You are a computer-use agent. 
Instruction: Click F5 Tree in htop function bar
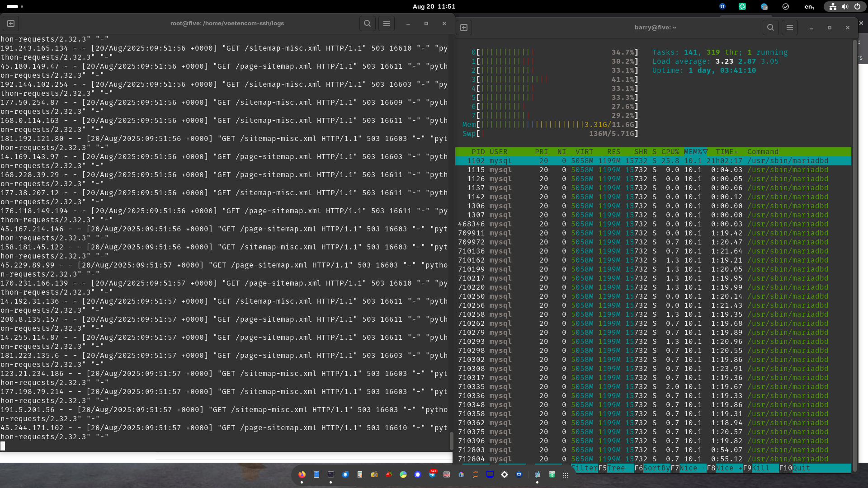[x=616, y=468]
